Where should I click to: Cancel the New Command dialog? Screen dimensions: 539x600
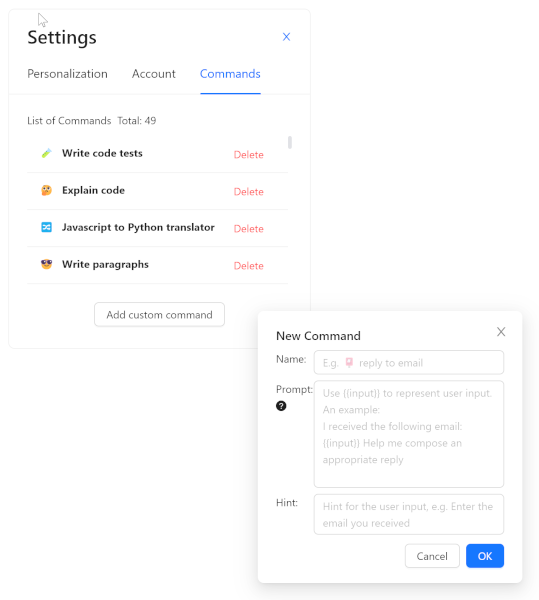tap(432, 556)
